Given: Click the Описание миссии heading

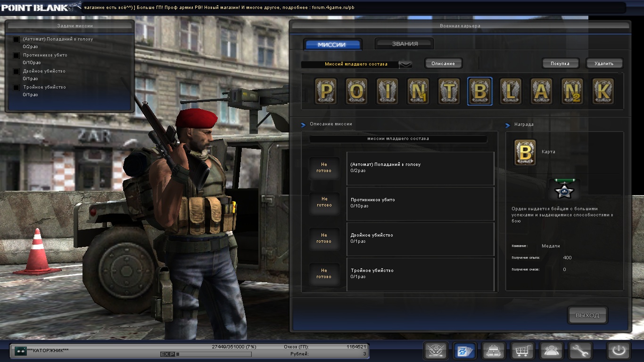Looking at the screenshot, I should (x=330, y=124).
